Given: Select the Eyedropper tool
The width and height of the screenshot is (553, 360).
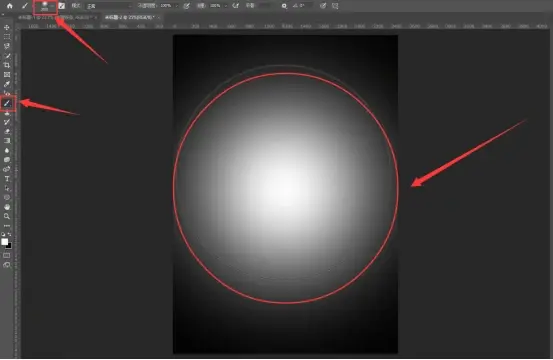Looking at the screenshot, I should [7, 84].
